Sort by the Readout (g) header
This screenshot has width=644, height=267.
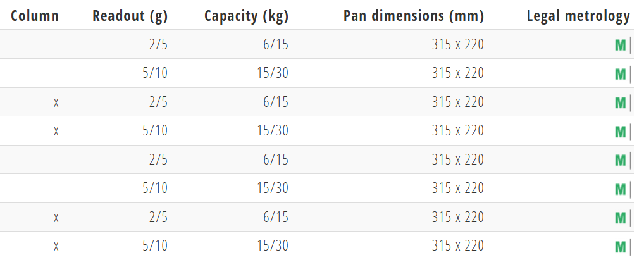click(x=130, y=16)
